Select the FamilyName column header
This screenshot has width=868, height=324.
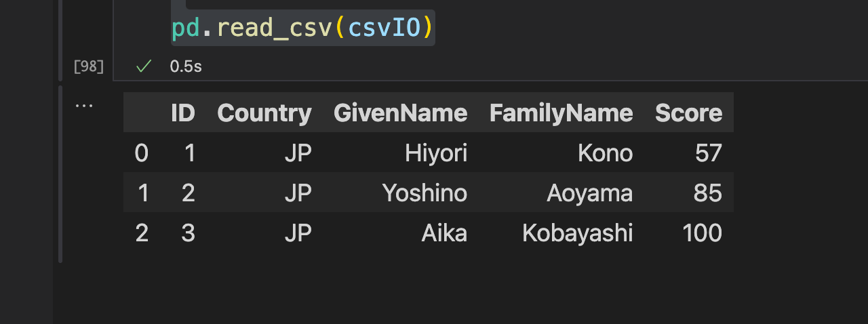(561, 113)
